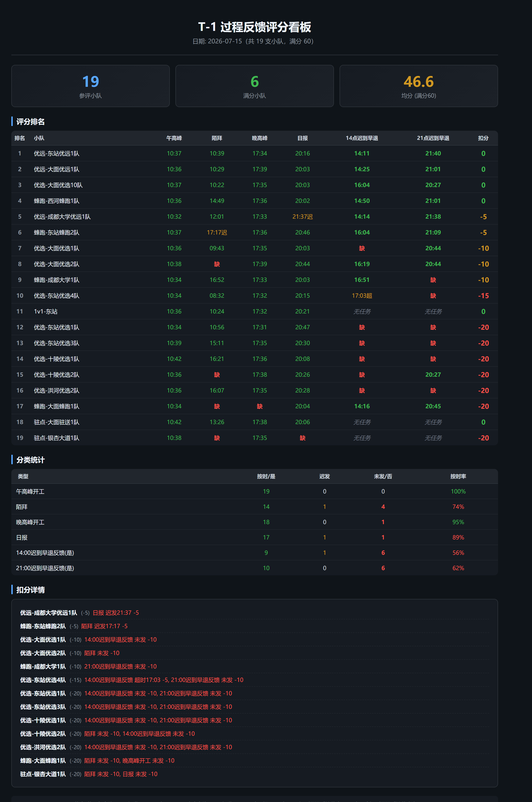Click the 56% on-time rate value
The height and width of the screenshot is (802, 532).
(x=458, y=552)
